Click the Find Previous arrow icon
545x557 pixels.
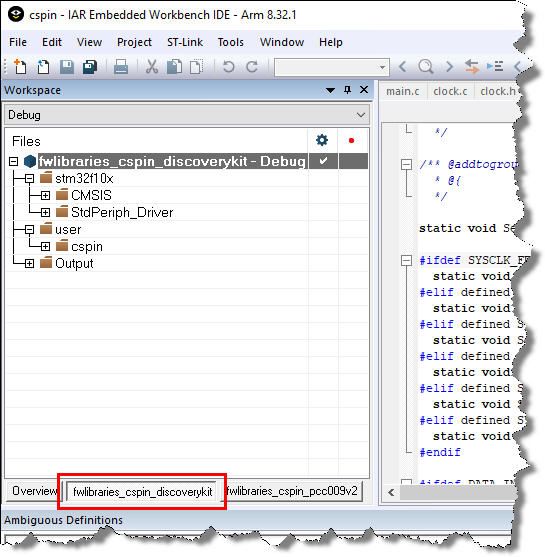[403, 66]
